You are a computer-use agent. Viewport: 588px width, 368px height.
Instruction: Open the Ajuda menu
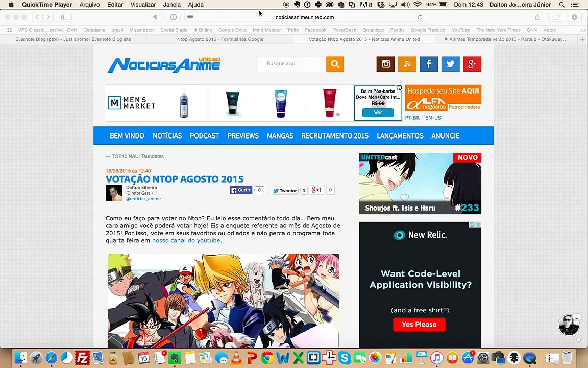(x=195, y=5)
